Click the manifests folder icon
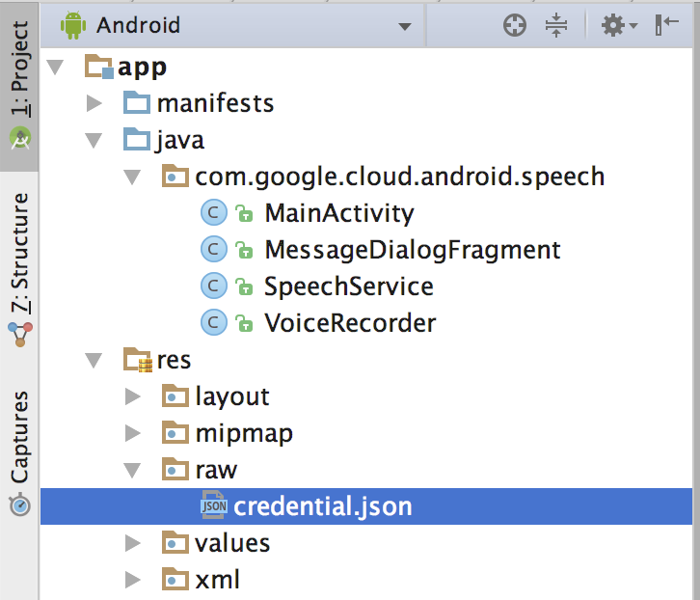This screenshot has height=600, width=700. coord(137,102)
